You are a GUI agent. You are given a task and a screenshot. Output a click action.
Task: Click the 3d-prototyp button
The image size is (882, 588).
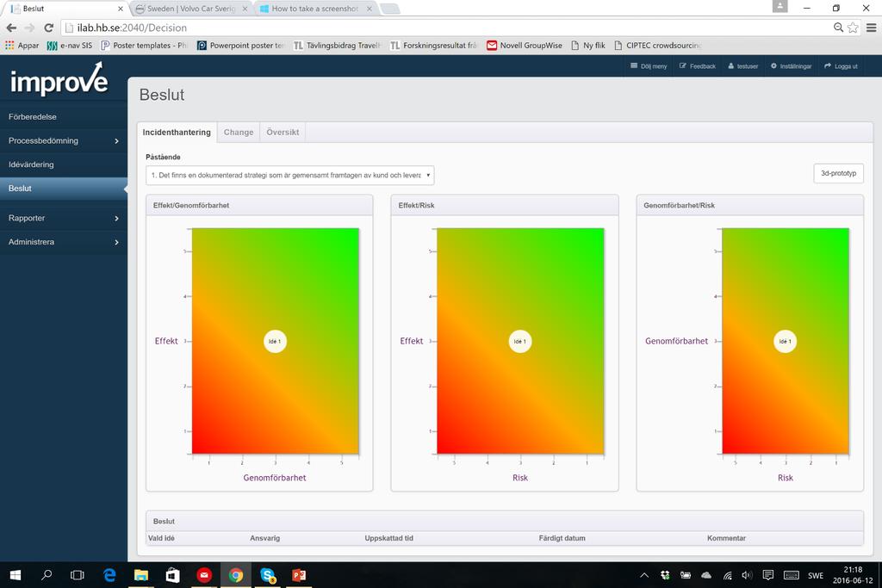coord(838,173)
